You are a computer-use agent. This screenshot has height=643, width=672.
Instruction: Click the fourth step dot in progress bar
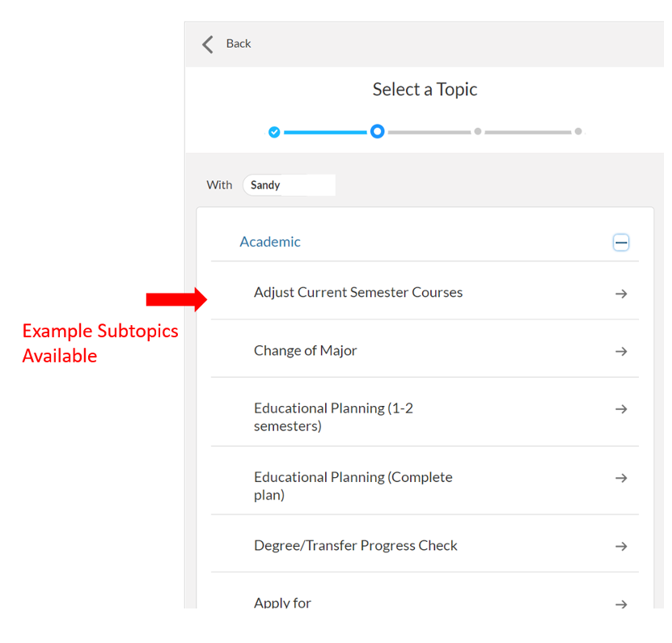pos(578,132)
